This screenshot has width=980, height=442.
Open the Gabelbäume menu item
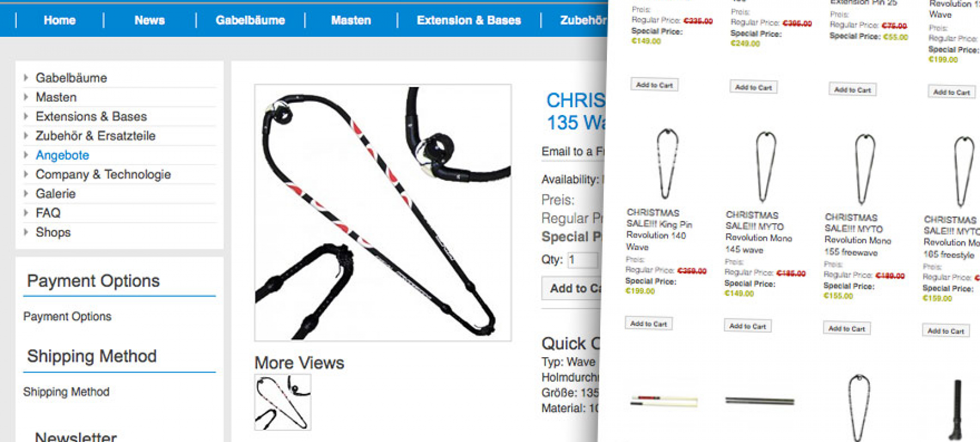pyautogui.click(x=250, y=20)
